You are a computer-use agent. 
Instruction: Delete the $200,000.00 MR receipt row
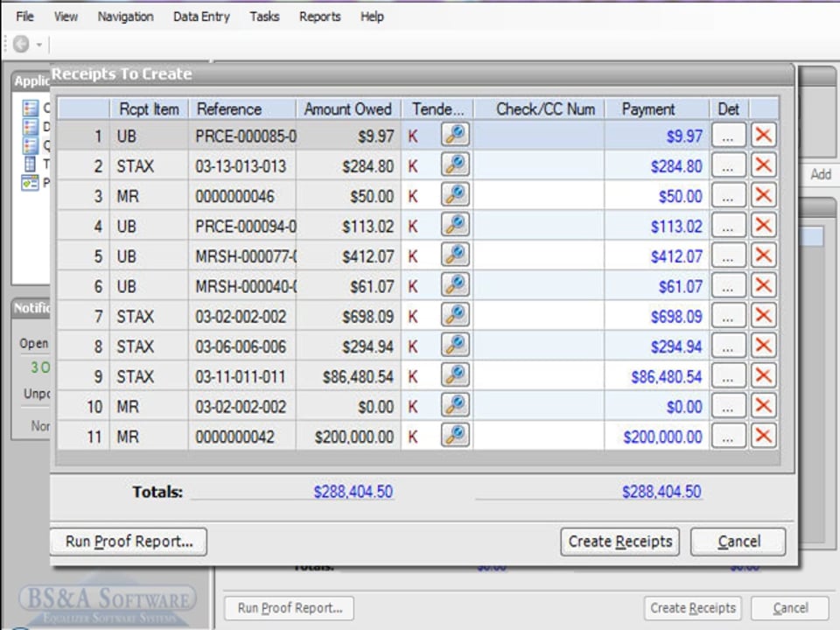pyautogui.click(x=763, y=436)
